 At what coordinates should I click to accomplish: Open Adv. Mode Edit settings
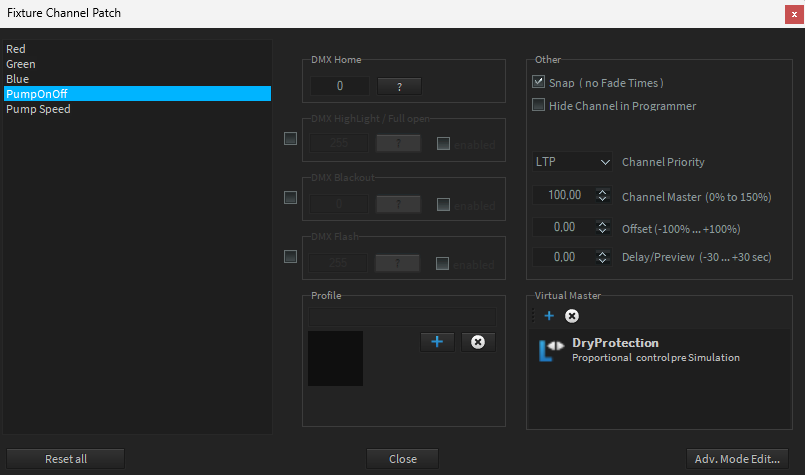click(737, 459)
